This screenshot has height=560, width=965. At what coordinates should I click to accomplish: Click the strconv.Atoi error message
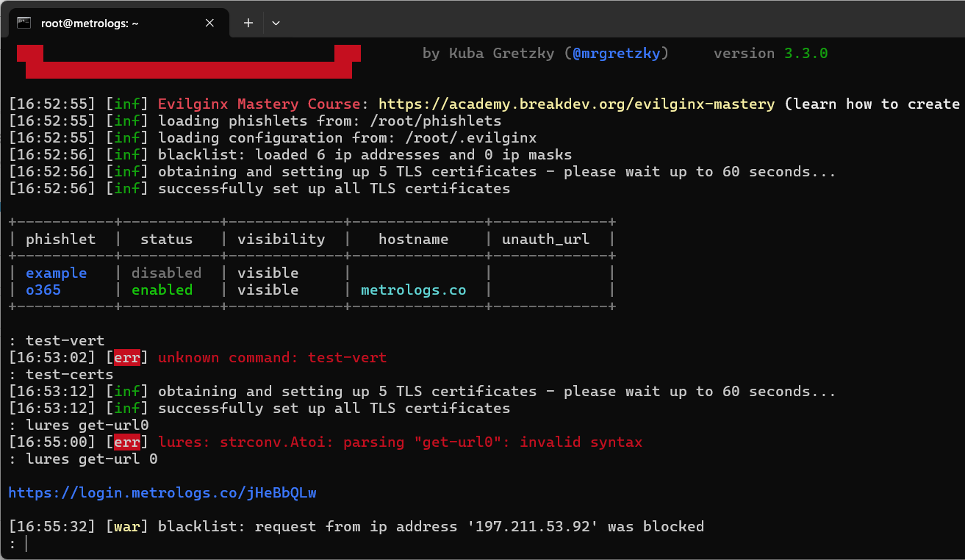coord(400,442)
